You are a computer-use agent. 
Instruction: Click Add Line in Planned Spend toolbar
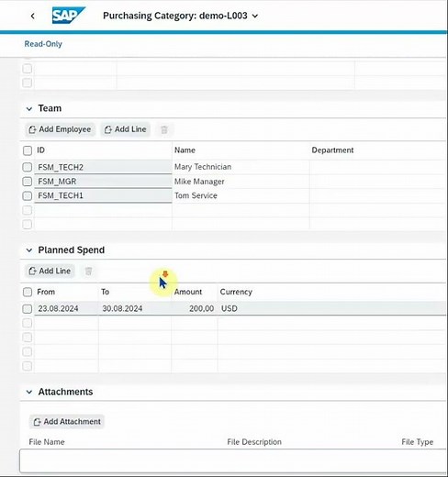50,271
